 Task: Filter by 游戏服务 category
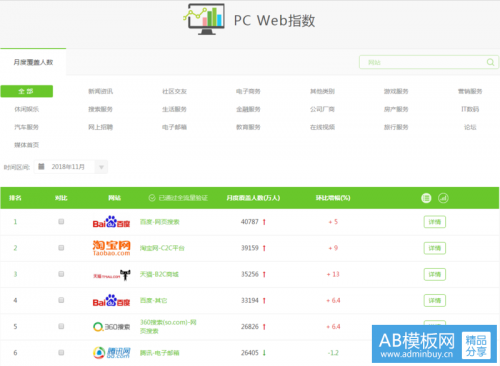(396, 91)
